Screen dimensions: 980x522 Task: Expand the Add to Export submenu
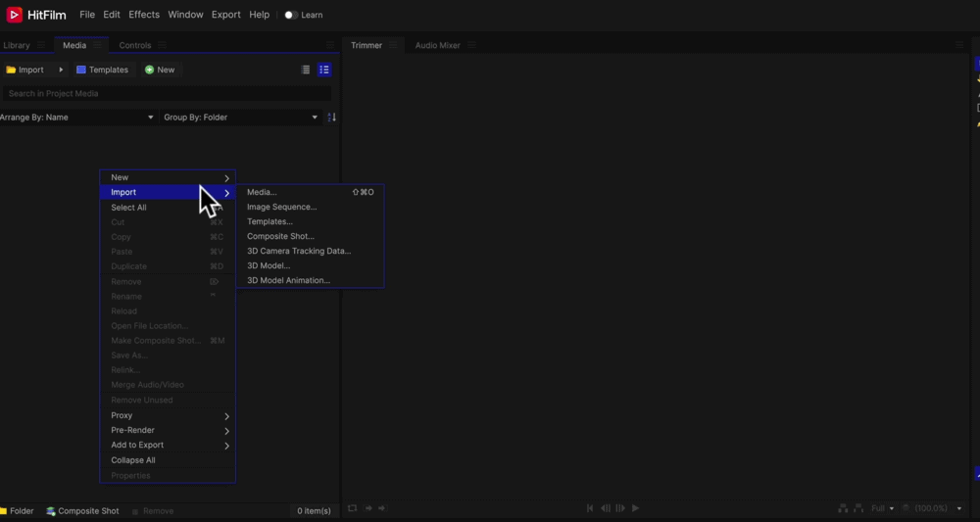tap(168, 446)
